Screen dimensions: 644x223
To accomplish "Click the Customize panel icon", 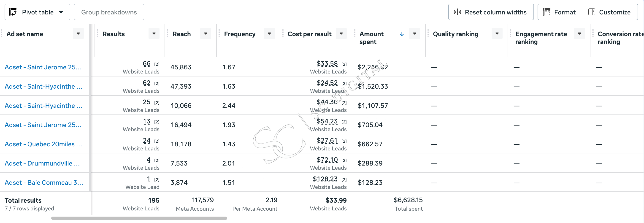I will tap(592, 12).
